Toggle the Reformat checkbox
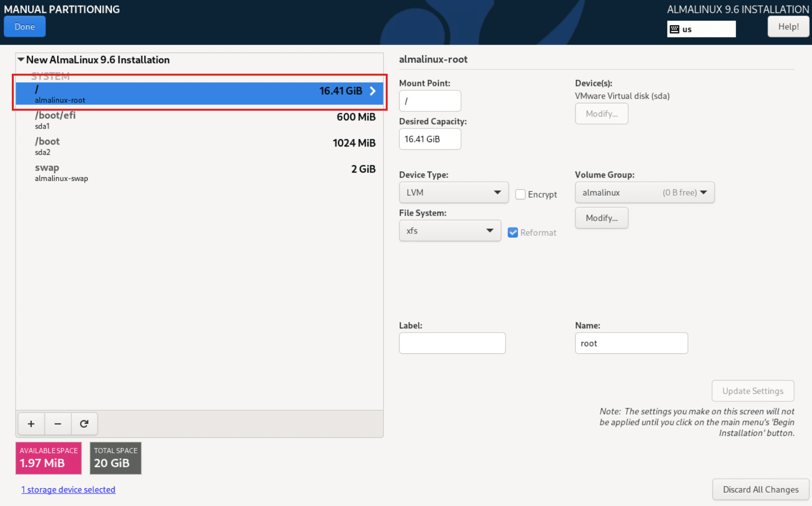812x506 pixels. tap(513, 233)
